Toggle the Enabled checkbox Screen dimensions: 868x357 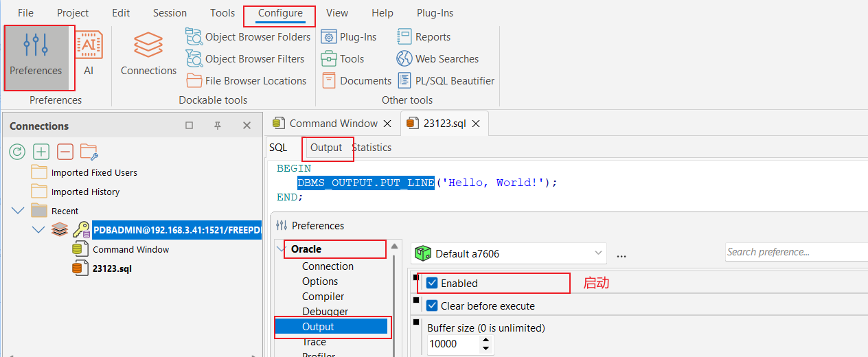[432, 283]
